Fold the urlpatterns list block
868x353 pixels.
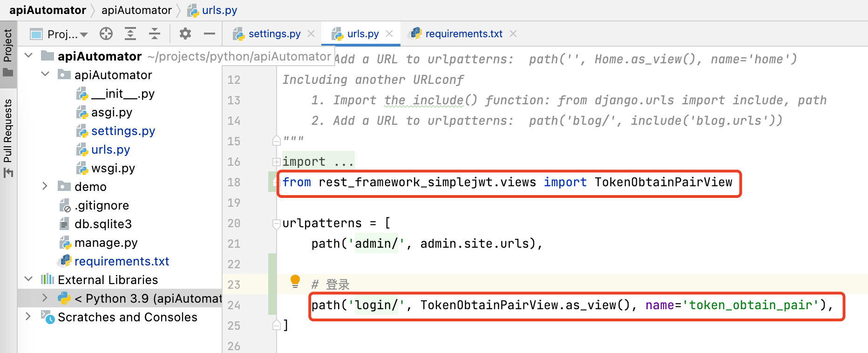pyautogui.click(x=276, y=224)
